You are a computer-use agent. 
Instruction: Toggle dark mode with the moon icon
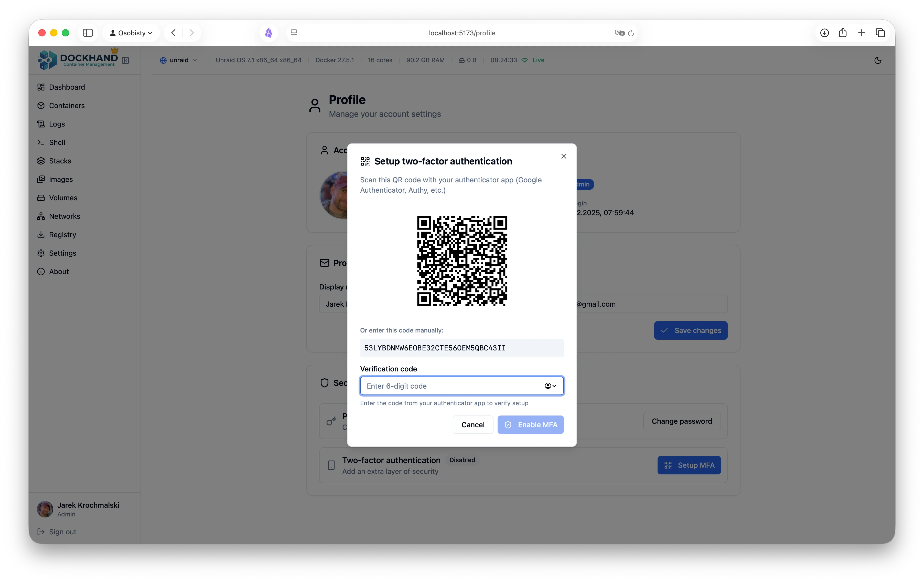pyautogui.click(x=878, y=60)
